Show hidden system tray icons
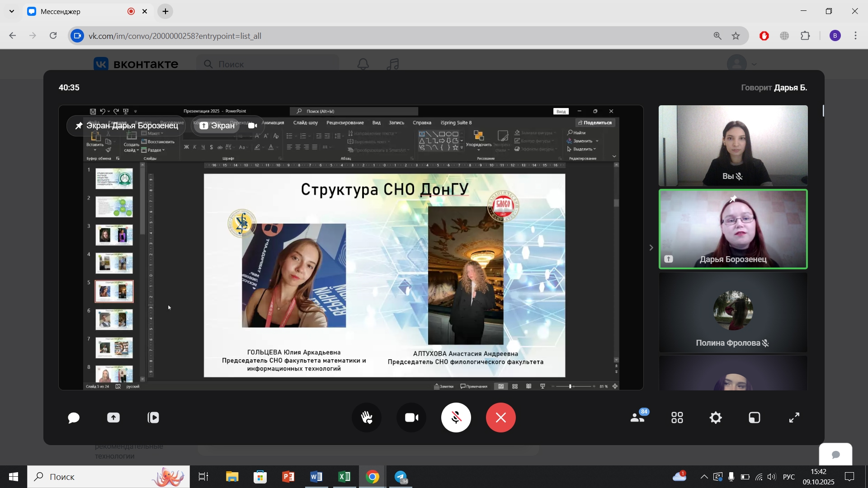The height and width of the screenshot is (488, 868). [x=704, y=477]
